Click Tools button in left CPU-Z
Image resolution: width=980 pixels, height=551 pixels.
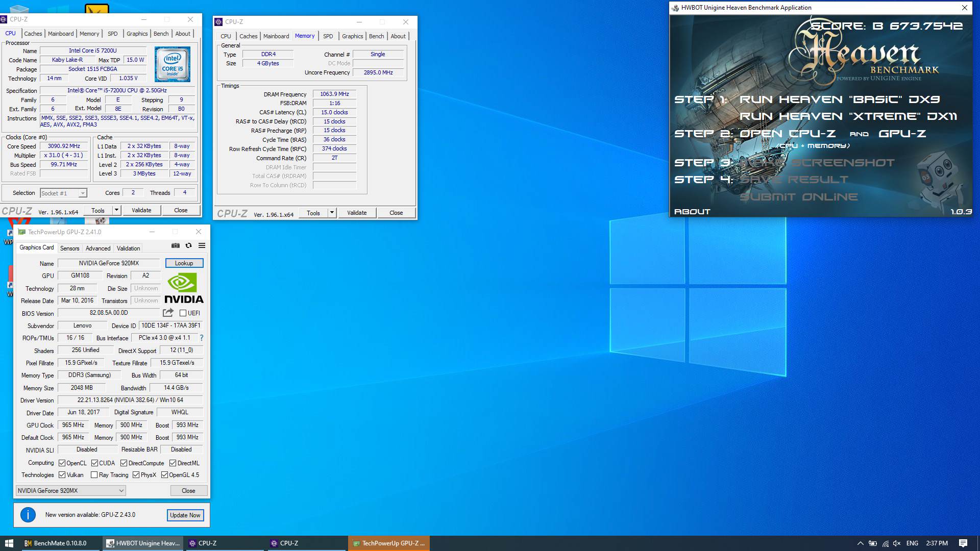tap(98, 210)
